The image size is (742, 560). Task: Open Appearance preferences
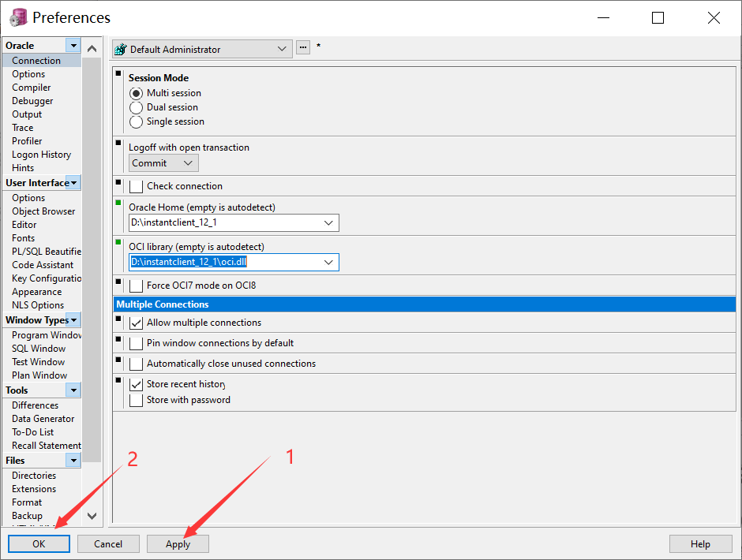pos(37,292)
